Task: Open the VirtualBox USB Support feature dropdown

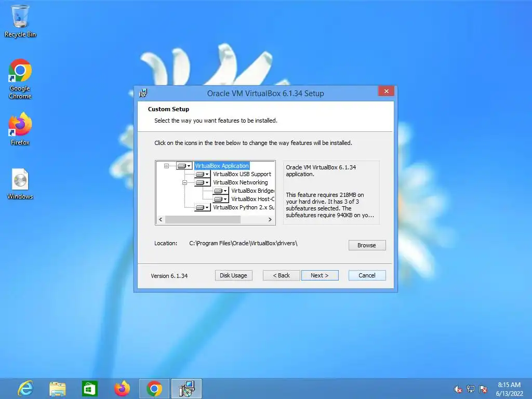Action: click(x=202, y=174)
